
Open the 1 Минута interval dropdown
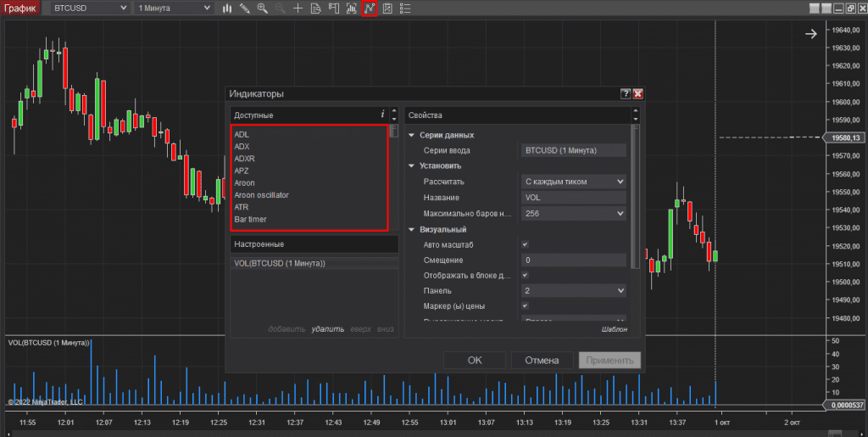pos(174,8)
